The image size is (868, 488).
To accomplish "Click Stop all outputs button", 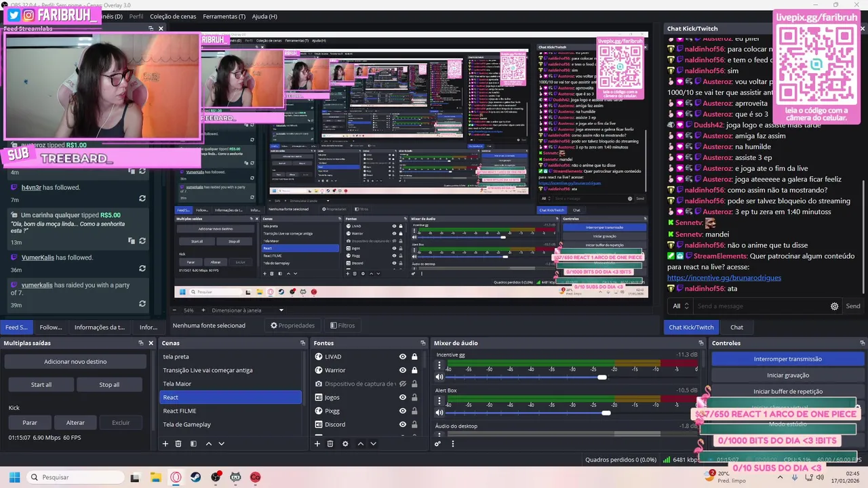I will [109, 384].
